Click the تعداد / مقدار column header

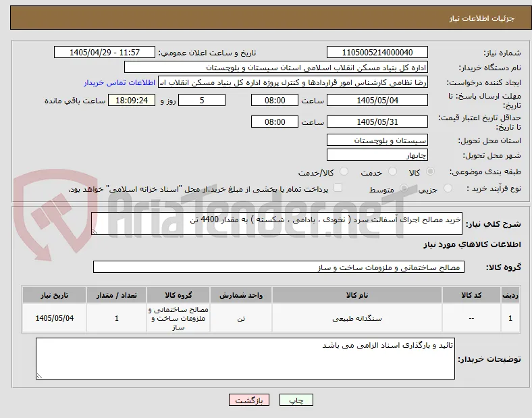coord(116,295)
